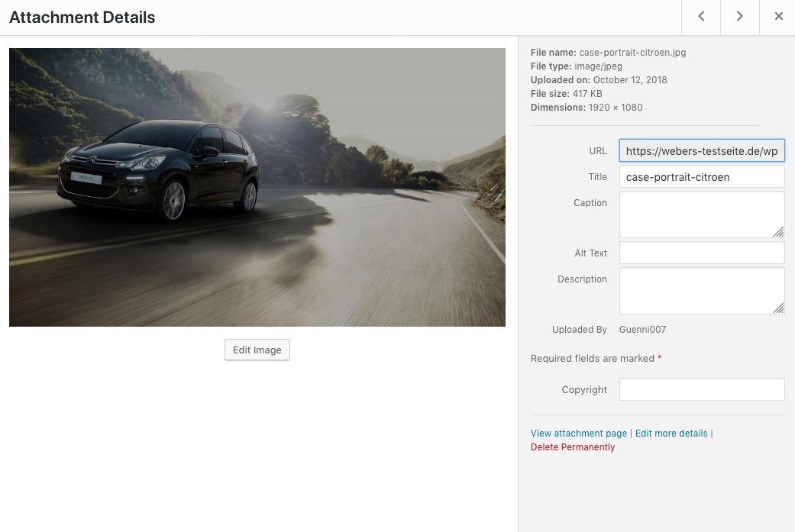Click inside the Caption text area
The height and width of the screenshot is (532, 795).
tap(702, 214)
